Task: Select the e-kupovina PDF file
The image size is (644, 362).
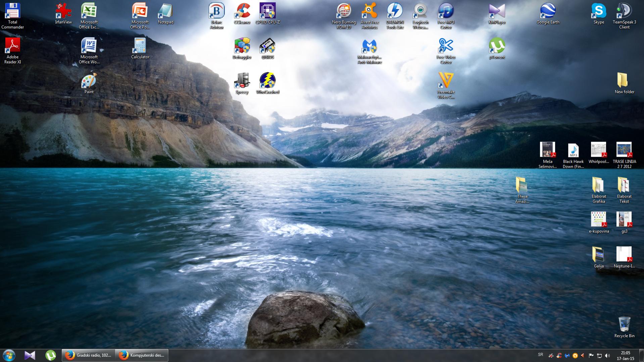Action: click(599, 221)
